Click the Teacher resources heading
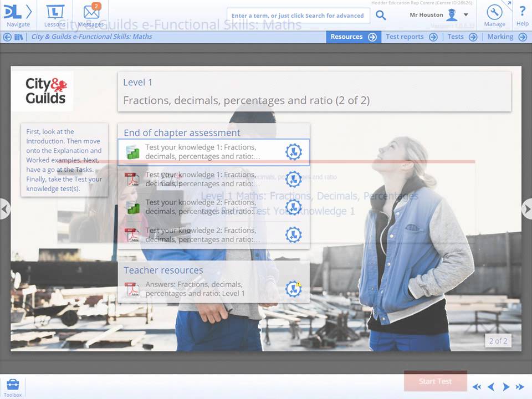The height and width of the screenshot is (399, 532). coord(163,270)
